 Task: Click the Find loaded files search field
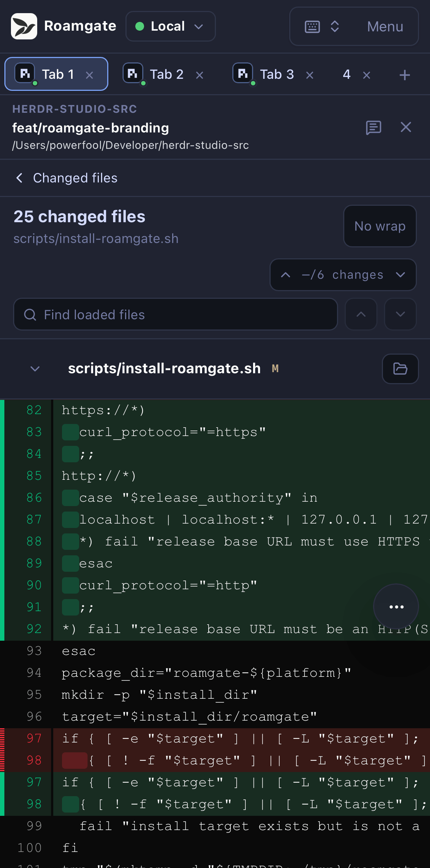coord(175,315)
